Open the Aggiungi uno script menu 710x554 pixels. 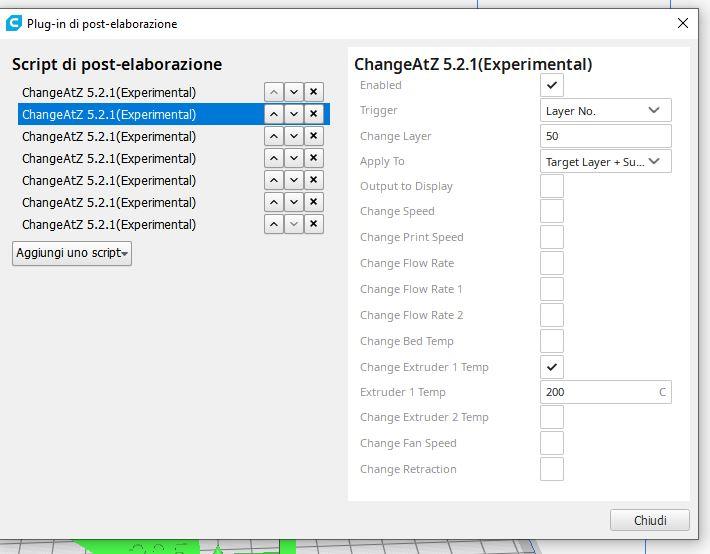72,253
